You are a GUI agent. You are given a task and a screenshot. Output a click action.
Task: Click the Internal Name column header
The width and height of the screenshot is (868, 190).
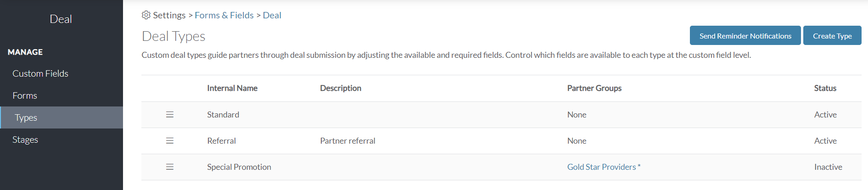click(232, 88)
